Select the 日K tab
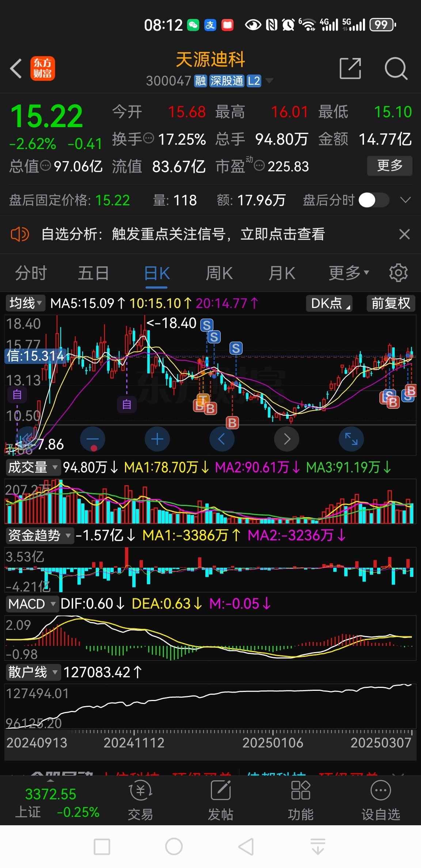421x868 pixels. 157,273
